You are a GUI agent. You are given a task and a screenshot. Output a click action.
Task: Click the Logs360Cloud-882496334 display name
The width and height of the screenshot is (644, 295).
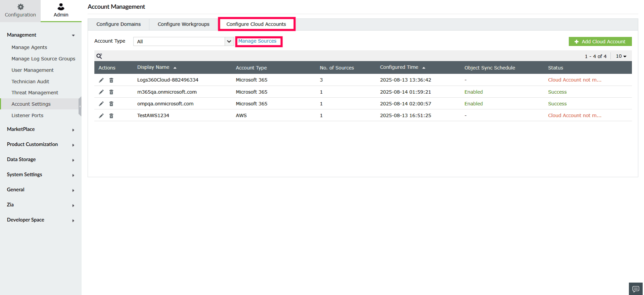(168, 80)
